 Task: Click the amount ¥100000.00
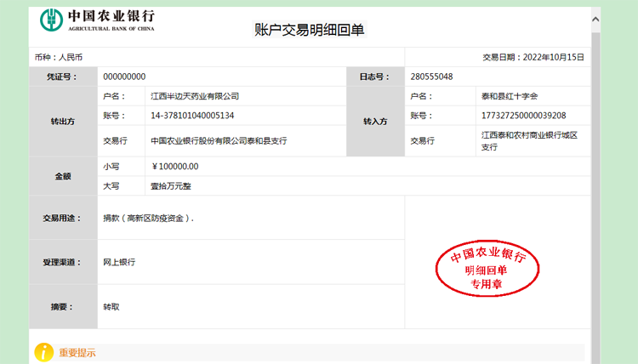click(x=175, y=167)
